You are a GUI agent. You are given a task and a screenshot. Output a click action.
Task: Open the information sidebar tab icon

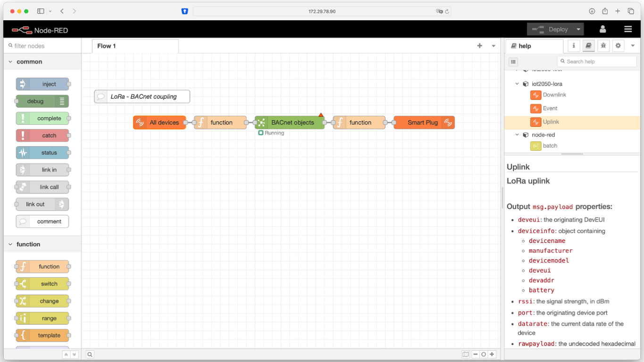coord(574,46)
